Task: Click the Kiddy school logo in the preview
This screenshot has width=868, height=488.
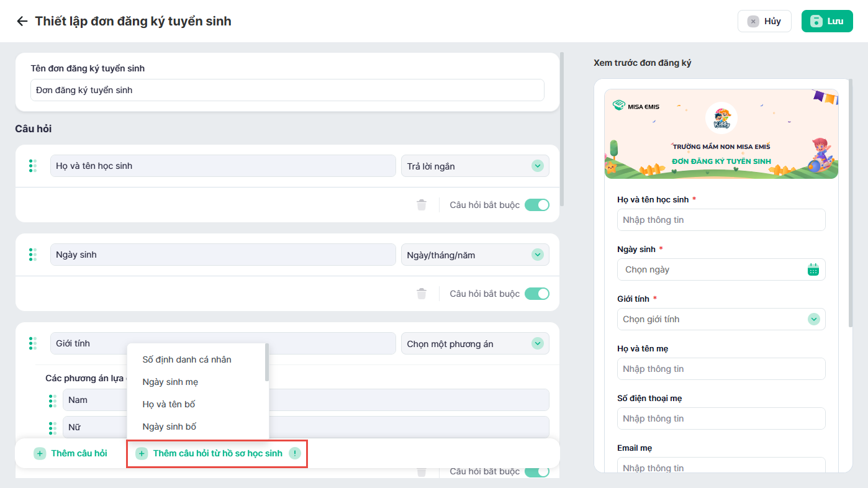Action: [x=721, y=118]
